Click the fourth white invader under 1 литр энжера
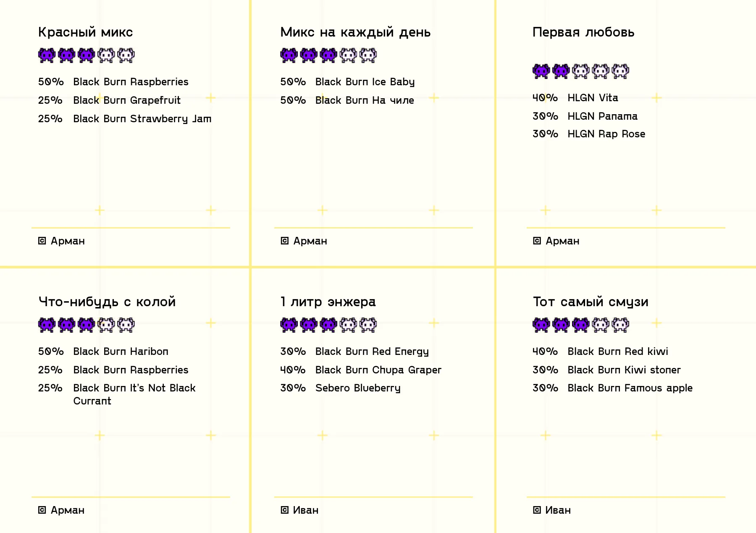Screen dimensions: 756x533 pos(349,325)
